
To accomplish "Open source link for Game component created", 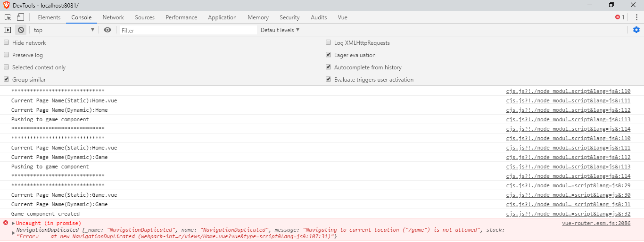I will coord(568,214).
